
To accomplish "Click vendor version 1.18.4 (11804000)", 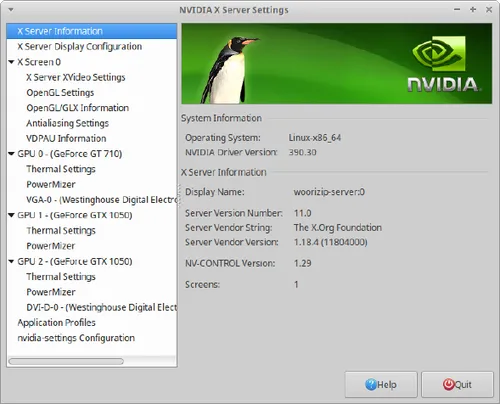I will [x=331, y=242].
